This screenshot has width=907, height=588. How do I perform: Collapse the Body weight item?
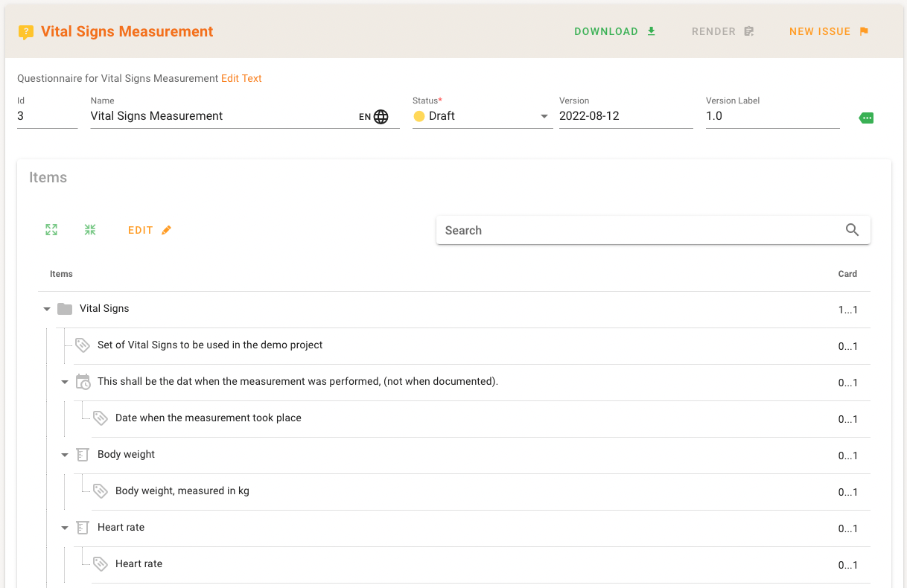(x=65, y=455)
